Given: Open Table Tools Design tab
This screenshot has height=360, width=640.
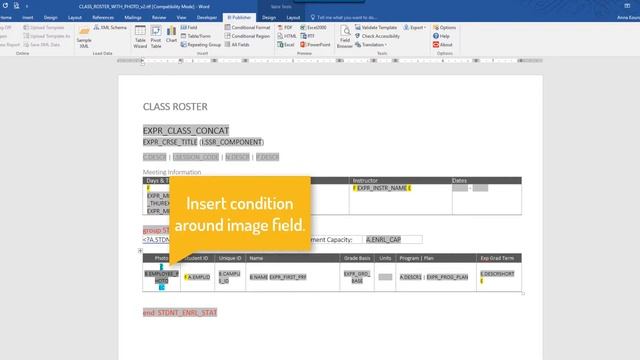Looking at the screenshot, I should pyautogui.click(x=269, y=18).
